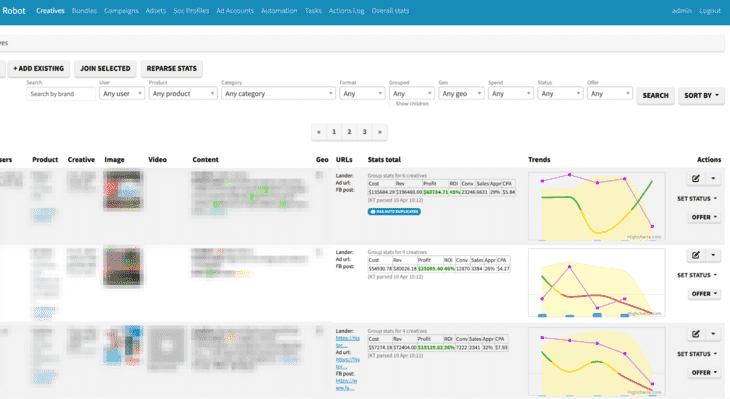Screen dimensions: 730x399
Task: Click the edit icon in third row
Action: pyautogui.click(x=696, y=334)
